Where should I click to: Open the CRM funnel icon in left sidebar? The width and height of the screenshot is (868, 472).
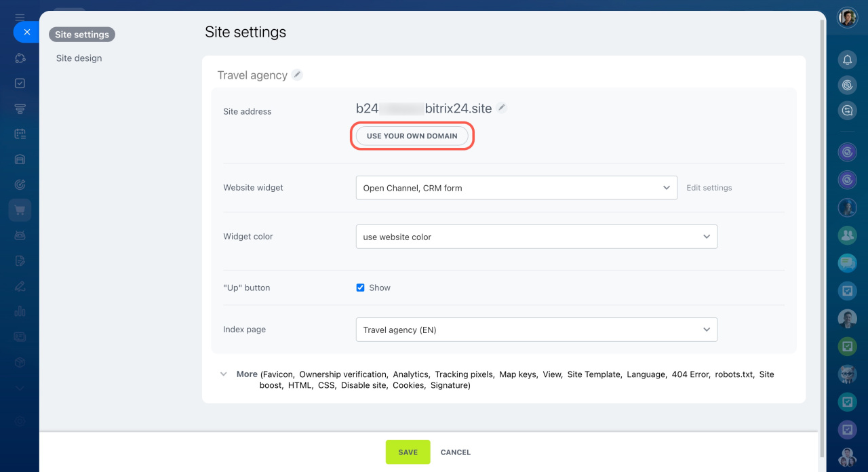[x=20, y=109]
